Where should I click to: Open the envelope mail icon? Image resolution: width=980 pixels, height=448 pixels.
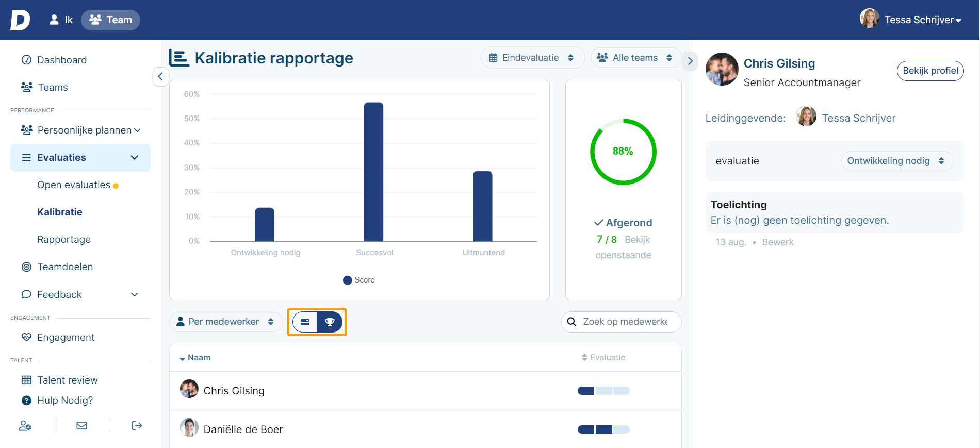[81, 425]
